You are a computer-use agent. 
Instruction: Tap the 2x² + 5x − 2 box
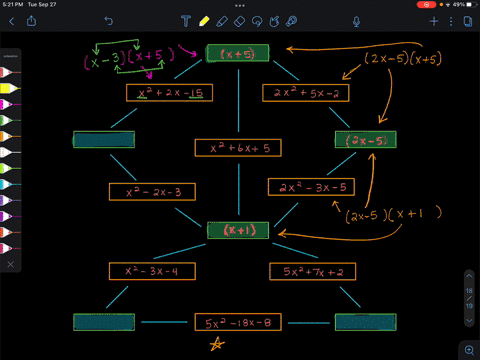[x=306, y=93]
